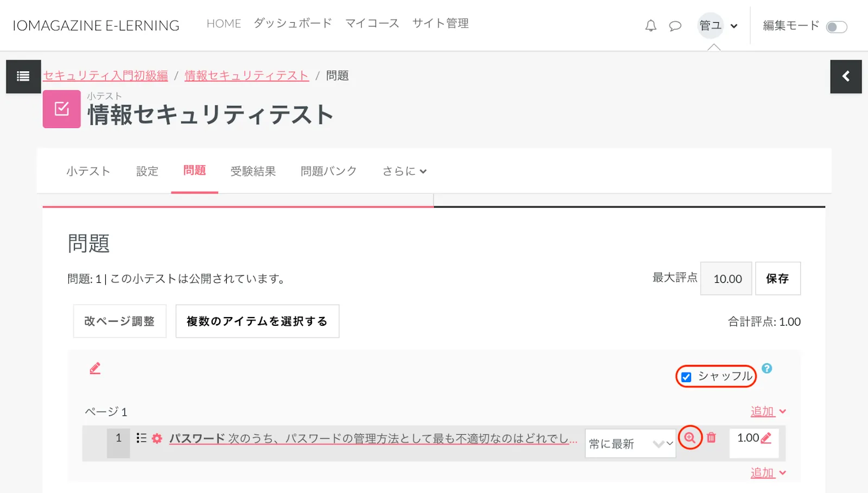The width and height of the screenshot is (868, 493).
Task: Delete question 1 with trash icon
Action: click(x=711, y=438)
